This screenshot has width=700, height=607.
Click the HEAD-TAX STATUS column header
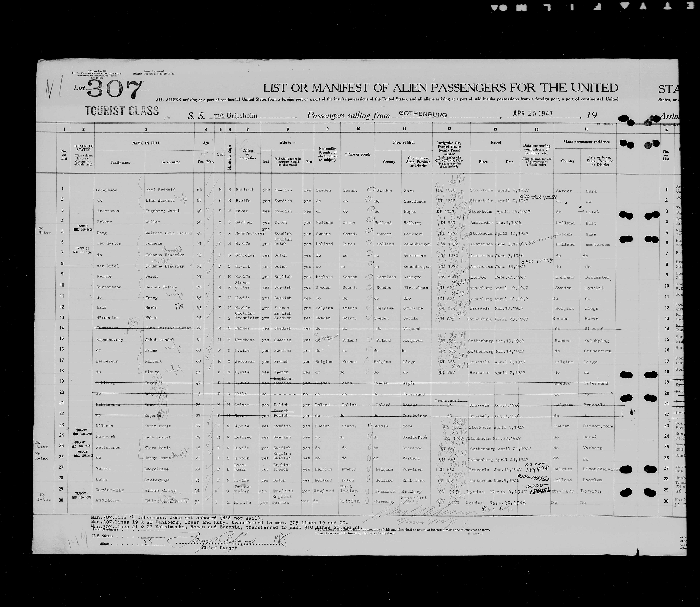pos(83,148)
